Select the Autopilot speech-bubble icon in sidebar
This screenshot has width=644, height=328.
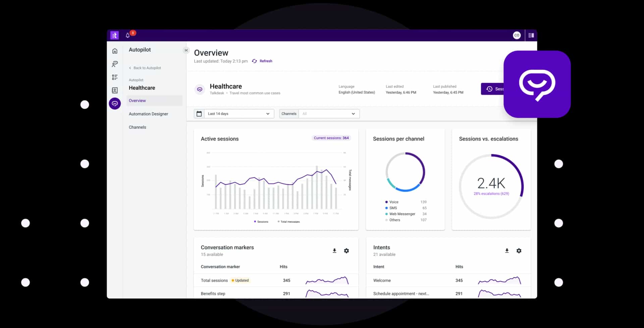point(115,103)
